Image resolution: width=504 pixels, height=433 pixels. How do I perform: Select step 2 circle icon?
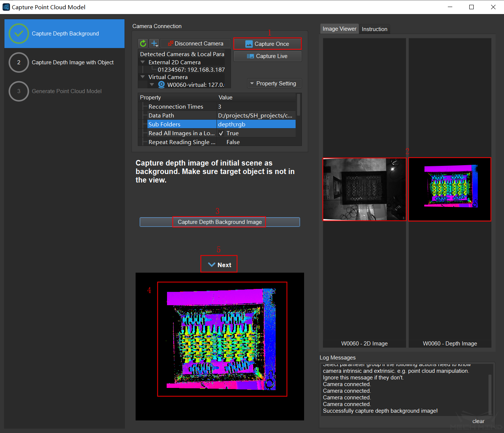coord(19,62)
